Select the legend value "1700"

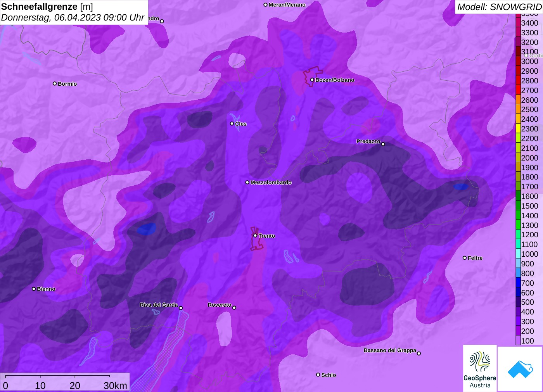pyautogui.click(x=530, y=187)
